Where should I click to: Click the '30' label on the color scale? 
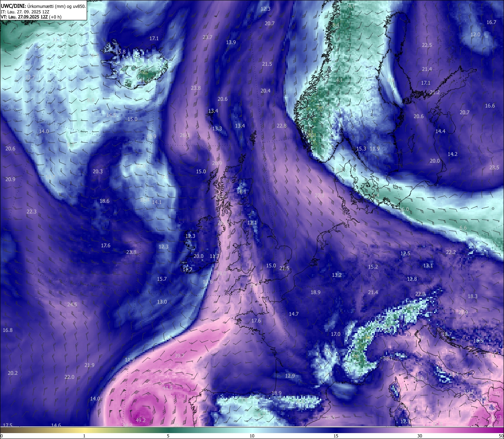pyautogui.click(x=420, y=436)
